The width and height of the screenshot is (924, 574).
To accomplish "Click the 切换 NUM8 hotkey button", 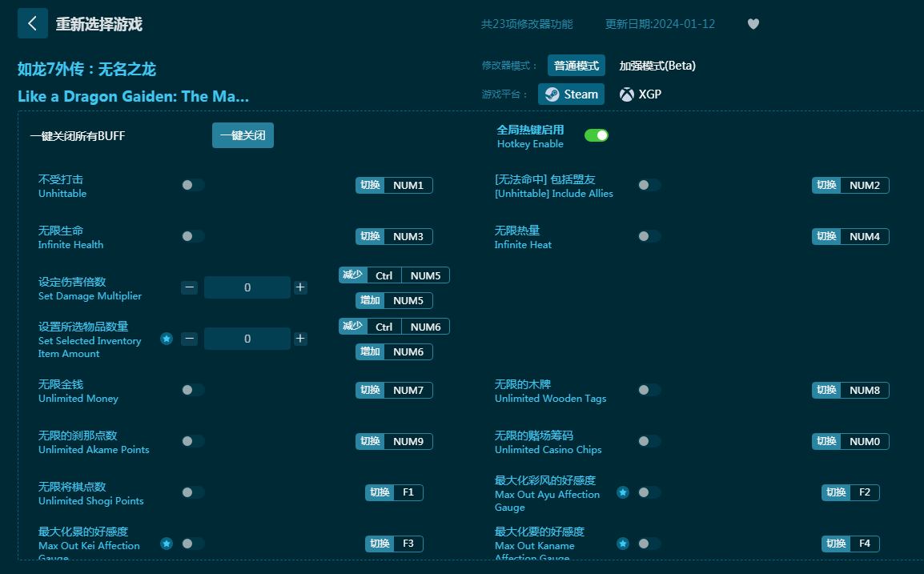I will 850,391.
